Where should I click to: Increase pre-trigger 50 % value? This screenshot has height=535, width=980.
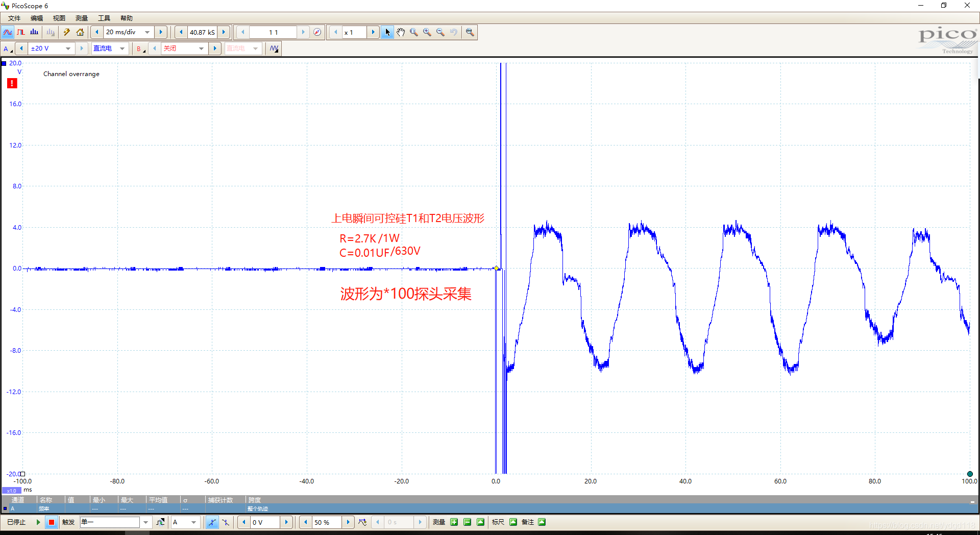coord(348,522)
